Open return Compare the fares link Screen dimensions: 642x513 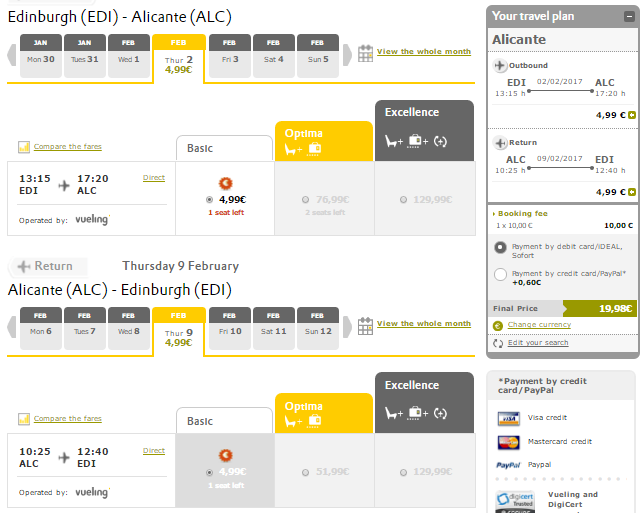pyautogui.click(x=68, y=418)
